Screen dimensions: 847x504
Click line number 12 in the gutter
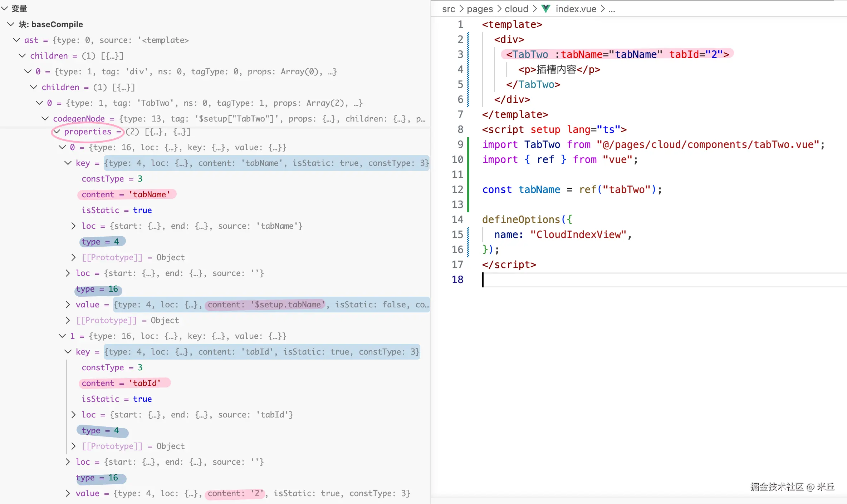[x=457, y=189]
